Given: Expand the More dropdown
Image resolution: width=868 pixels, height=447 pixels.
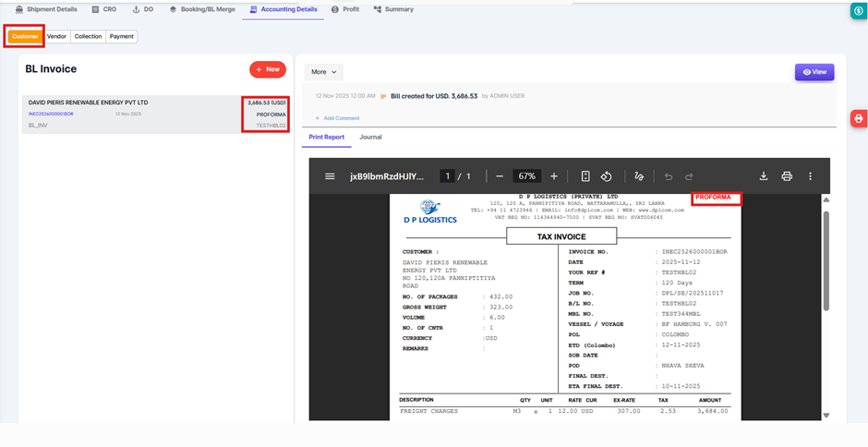Looking at the screenshot, I should 323,71.
